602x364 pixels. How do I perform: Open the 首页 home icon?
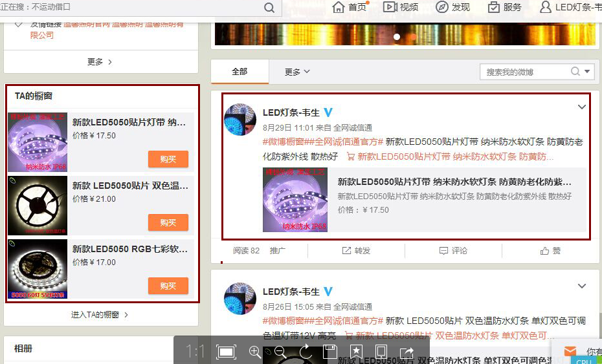pyautogui.click(x=350, y=7)
